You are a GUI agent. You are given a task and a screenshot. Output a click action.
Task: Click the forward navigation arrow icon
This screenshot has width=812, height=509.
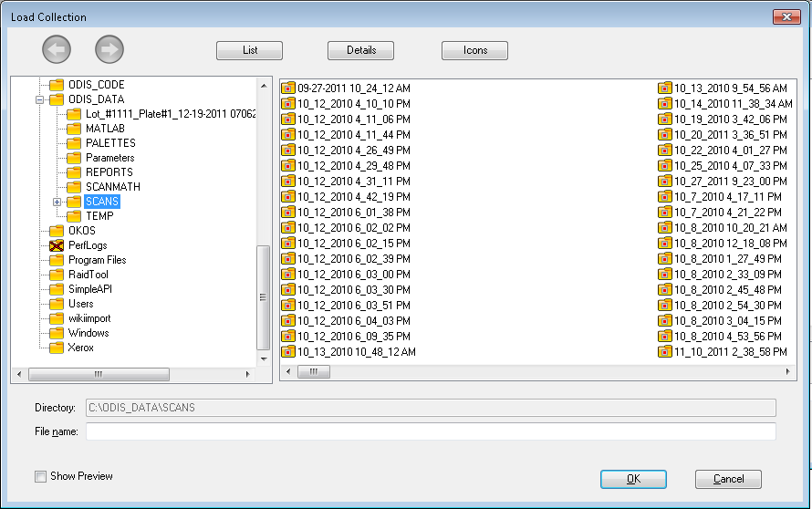tap(109, 50)
